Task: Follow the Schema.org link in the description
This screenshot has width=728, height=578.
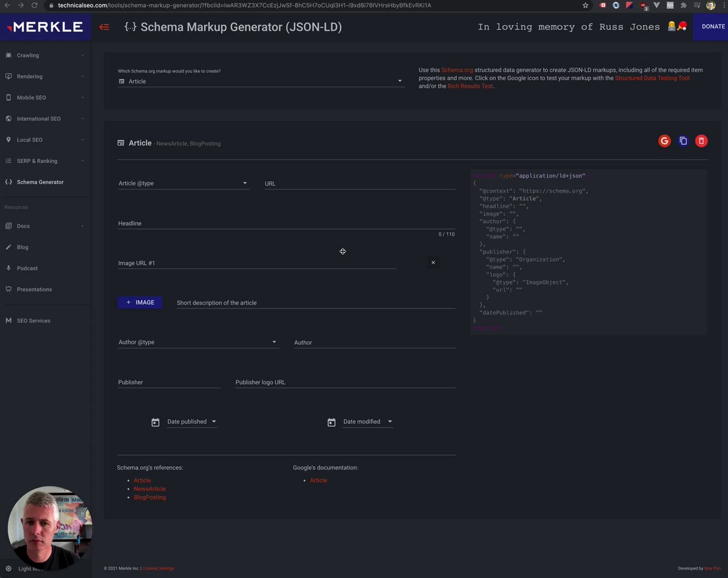Action: (457, 70)
